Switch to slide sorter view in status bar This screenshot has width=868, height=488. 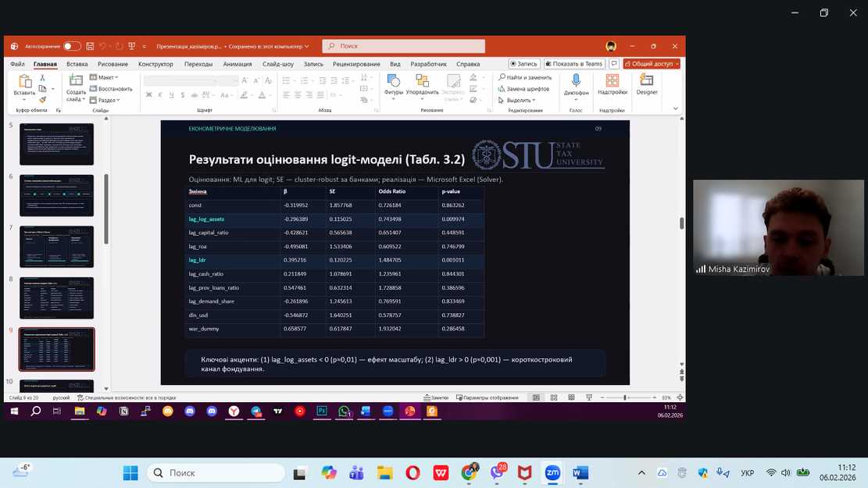tap(553, 397)
